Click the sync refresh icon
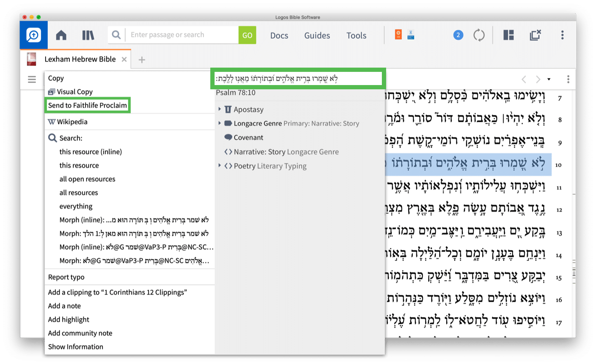Screen dimensions: 596x364 [479, 35]
